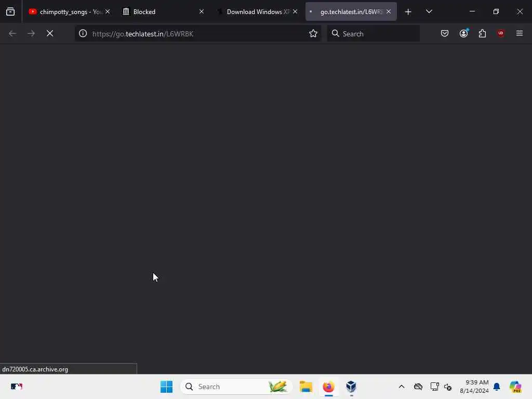Stop loading the page
Image resolution: width=532 pixels, height=399 pixels.
click(x=50, y=34)
